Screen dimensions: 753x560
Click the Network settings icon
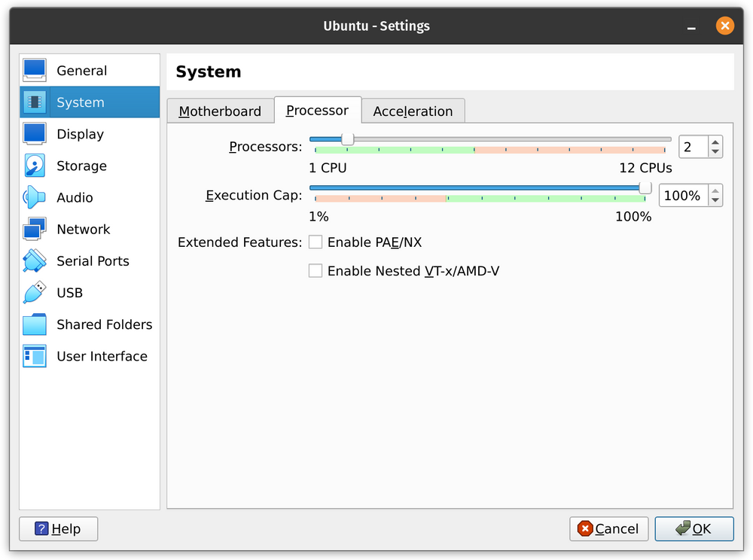[35, 229]
